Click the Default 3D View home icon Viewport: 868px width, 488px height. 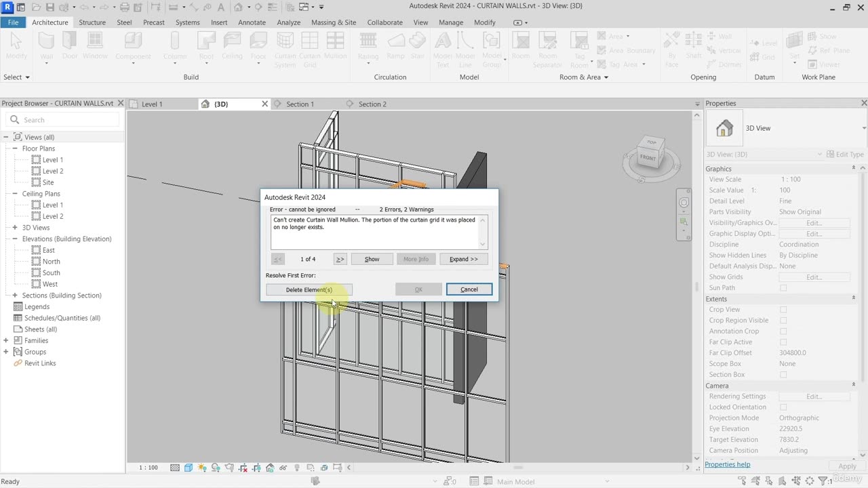(238, 7)
